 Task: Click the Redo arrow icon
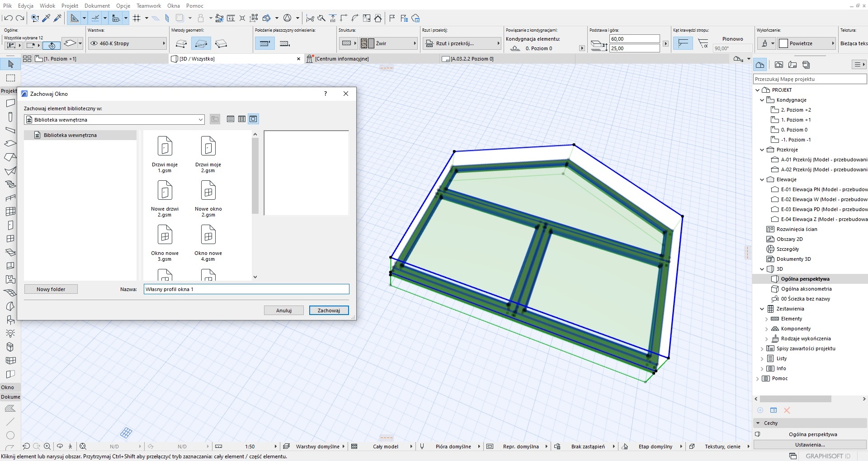tap(20, 18)
